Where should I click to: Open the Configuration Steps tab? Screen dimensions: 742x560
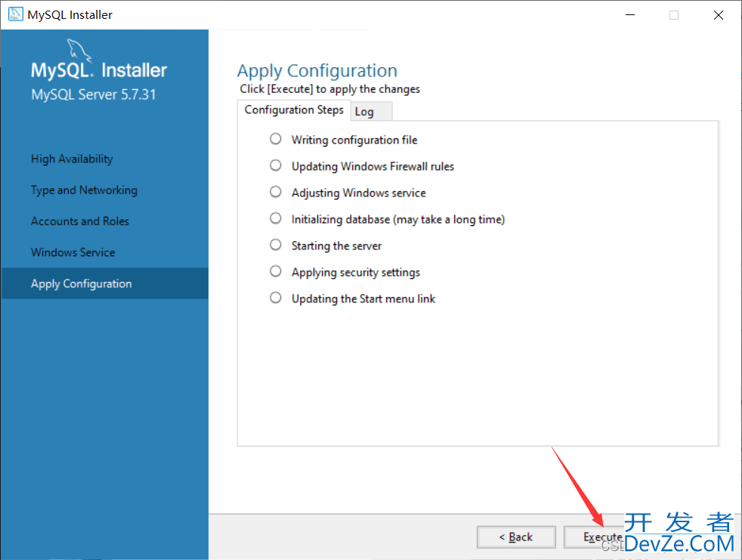294,110
